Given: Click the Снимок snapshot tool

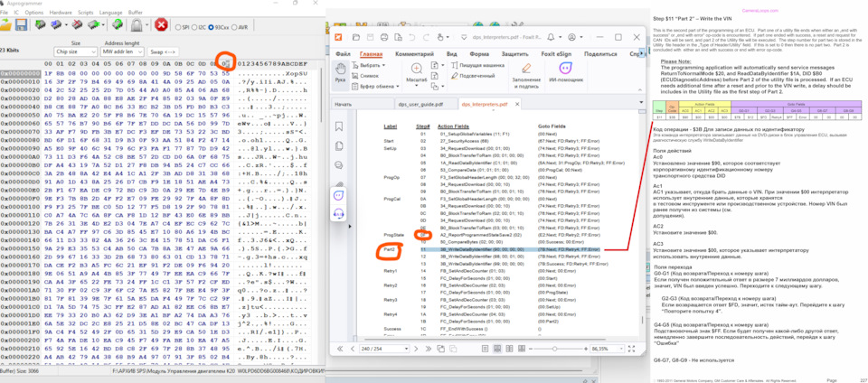Looking at the screenshot, I should [x=365, y=76].
